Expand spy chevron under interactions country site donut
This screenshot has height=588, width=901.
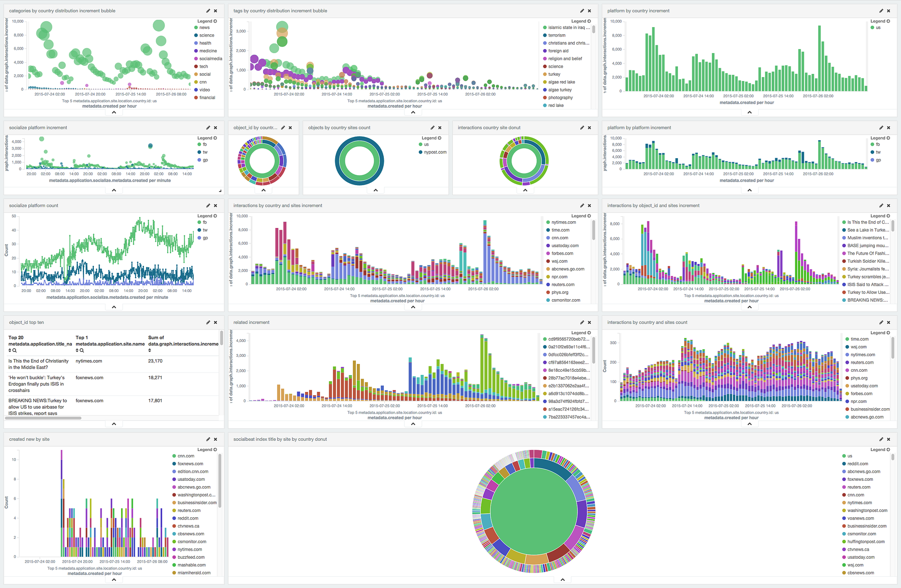(x=525, y=190)
